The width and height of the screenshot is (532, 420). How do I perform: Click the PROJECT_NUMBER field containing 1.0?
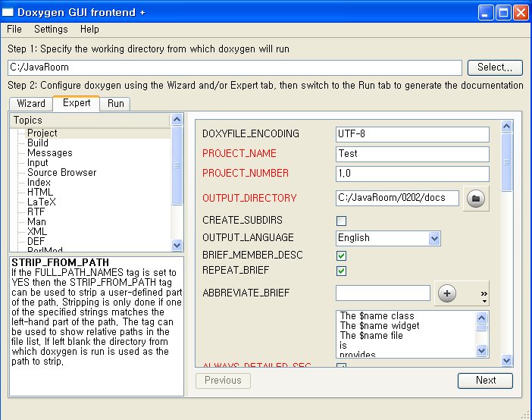(x=412, y=174)
